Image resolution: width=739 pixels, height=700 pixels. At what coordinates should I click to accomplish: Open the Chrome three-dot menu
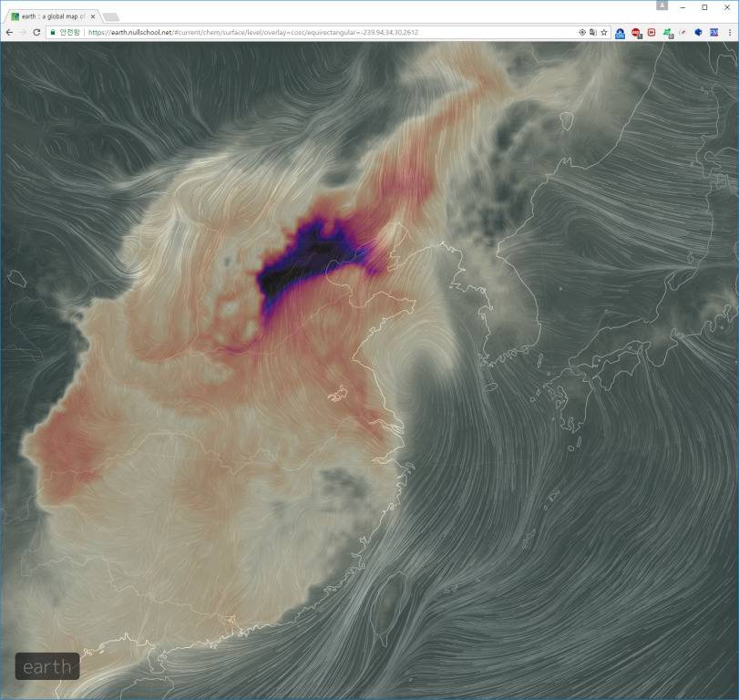[729, 32]
